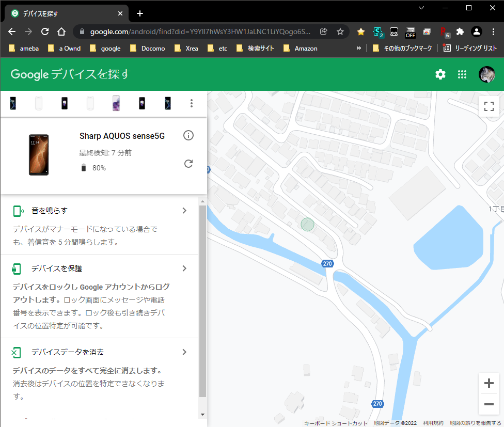This screenshot has height=427, width=504.
Task: Open the 音を鳴らす option
Action: tap(100, 226)
